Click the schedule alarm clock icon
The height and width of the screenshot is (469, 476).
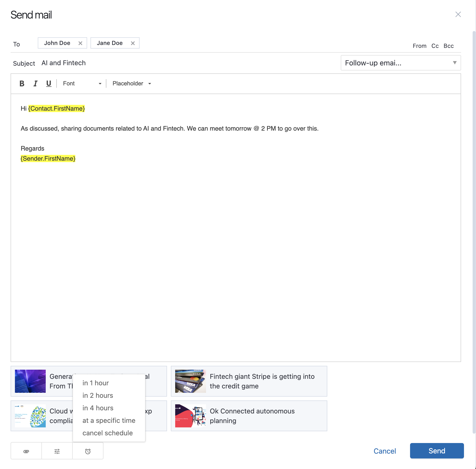point(88,451)
